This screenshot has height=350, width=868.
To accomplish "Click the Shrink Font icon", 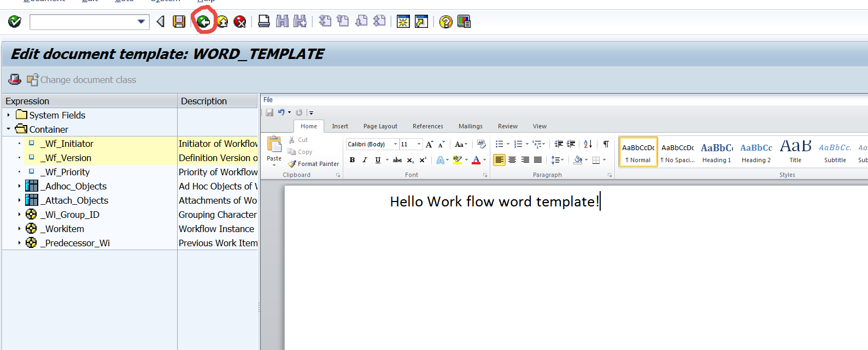I will click(x=441, y=144).
